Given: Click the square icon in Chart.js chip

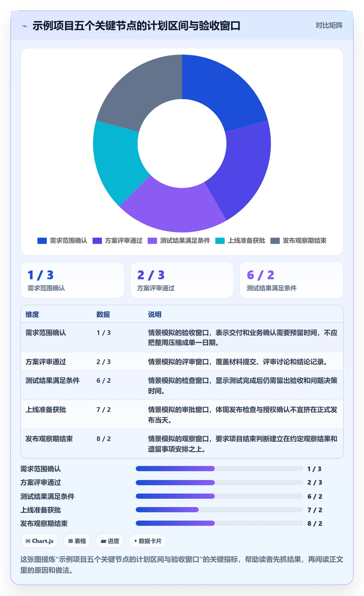Looking at the screenshot, I should tap(28, 541).
